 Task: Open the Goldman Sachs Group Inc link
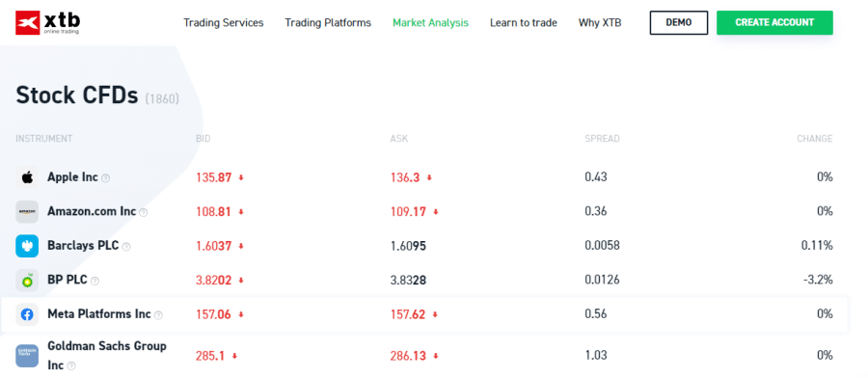[x=107, y=355]
